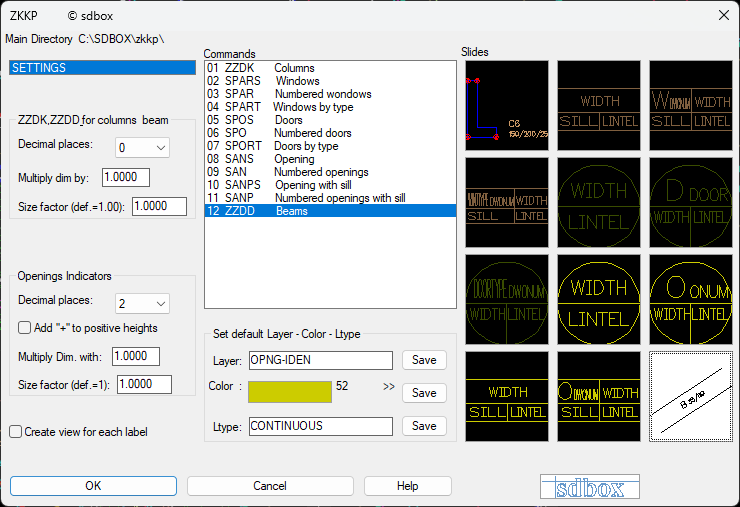The width and height of the screenshot is (740, 507).
Task: Click the sdbox logo
Action: click(590, 487)
